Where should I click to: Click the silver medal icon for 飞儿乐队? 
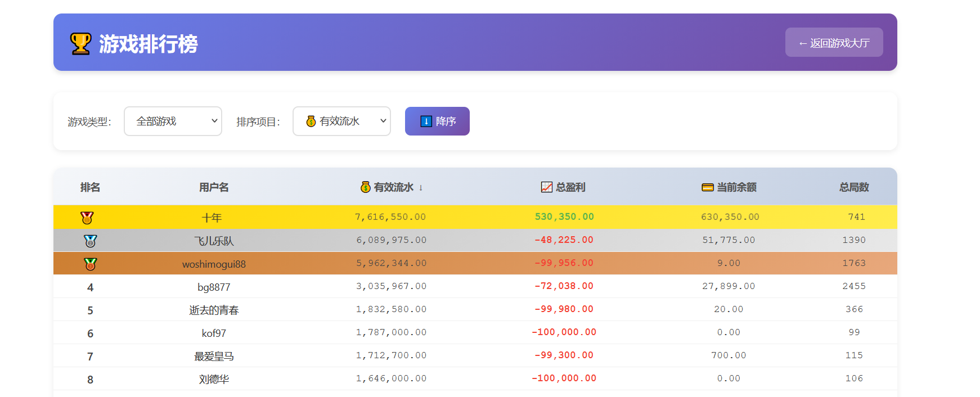tap(90, 241)
